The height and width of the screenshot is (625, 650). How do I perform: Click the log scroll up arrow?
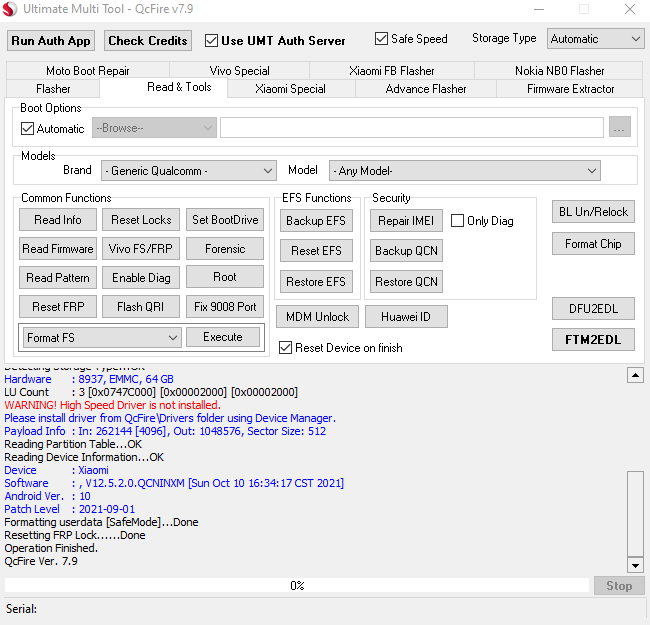[x=635, y=375]
